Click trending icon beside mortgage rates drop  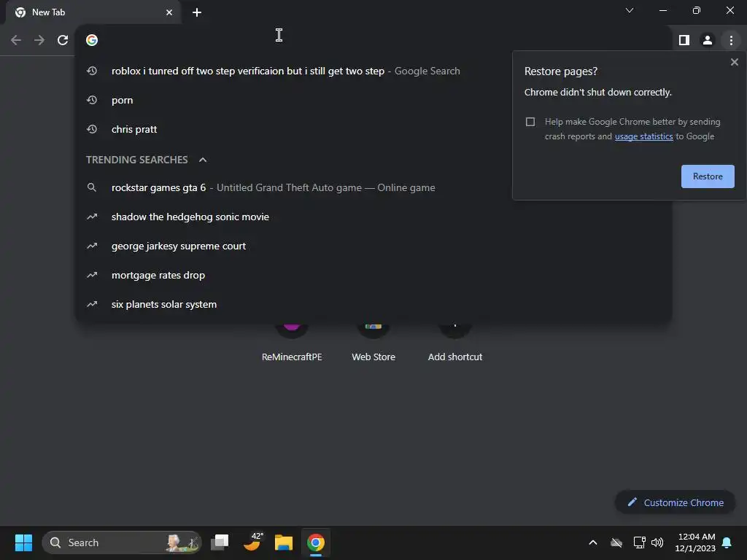(x=92, y=275)
